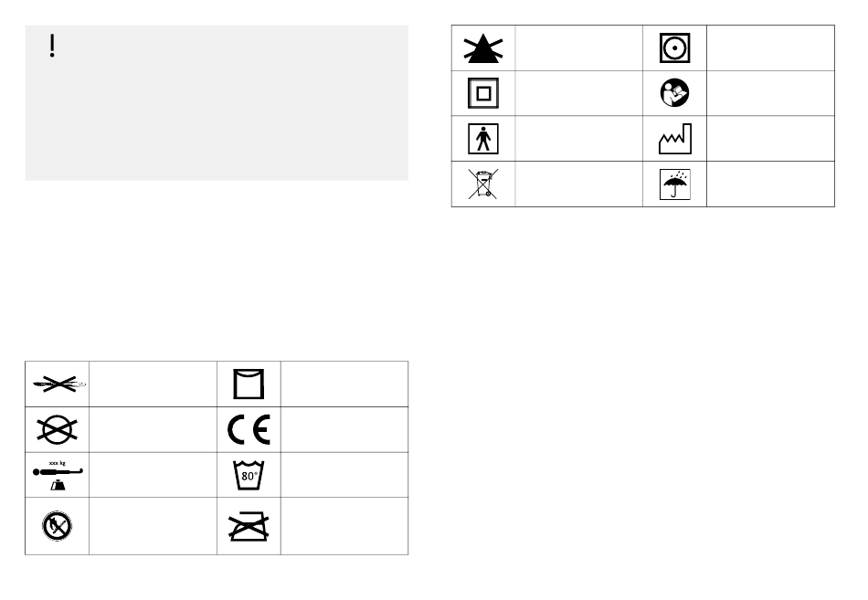Click the person-in-square applied part symbol

(x=482, y=139)
